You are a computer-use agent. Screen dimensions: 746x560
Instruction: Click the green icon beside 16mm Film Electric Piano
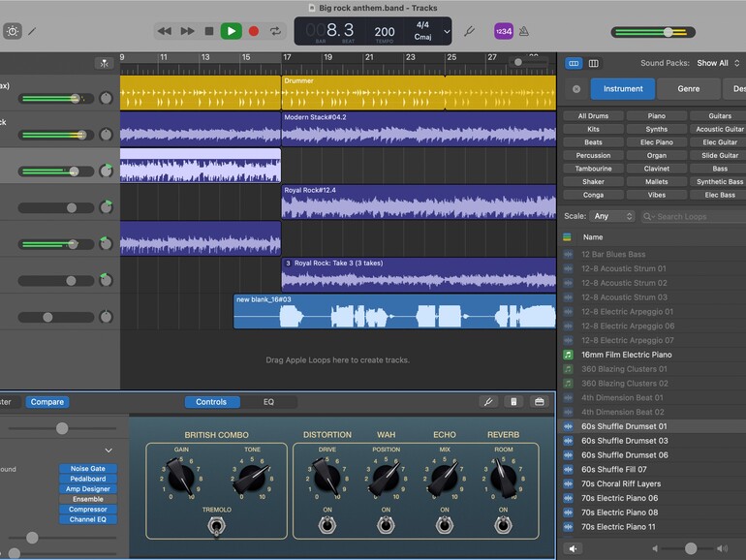click(x=568, y=355)
